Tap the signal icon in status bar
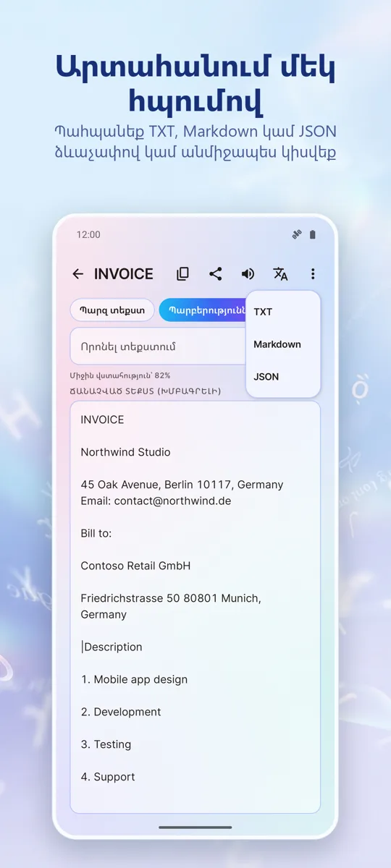Viewport: 391px width, 868px height. pos(296,234)
